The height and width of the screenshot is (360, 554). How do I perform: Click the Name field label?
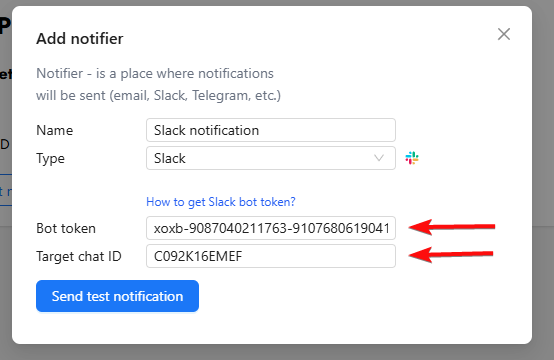(x=54, y=130)
